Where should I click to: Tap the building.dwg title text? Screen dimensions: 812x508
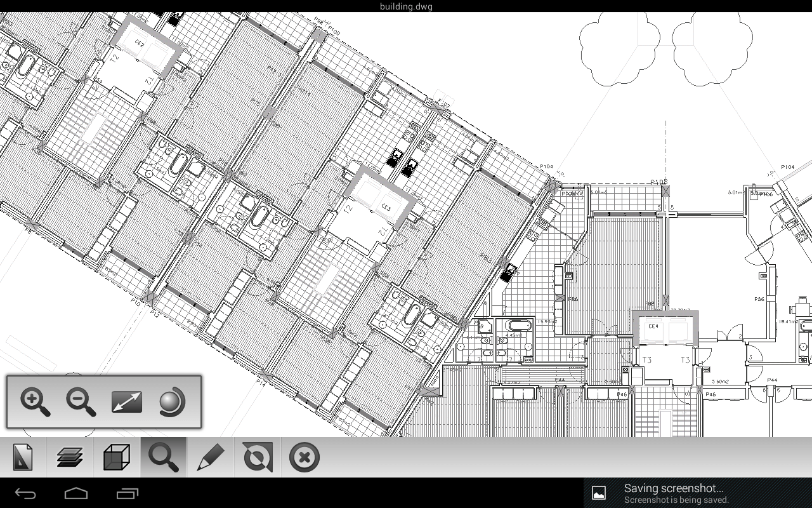(x=405, y=6)
